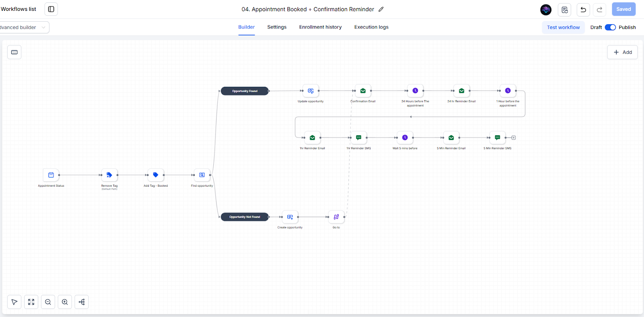
Task: Switch to the Enrollment history tab
Action: [320, 27]
